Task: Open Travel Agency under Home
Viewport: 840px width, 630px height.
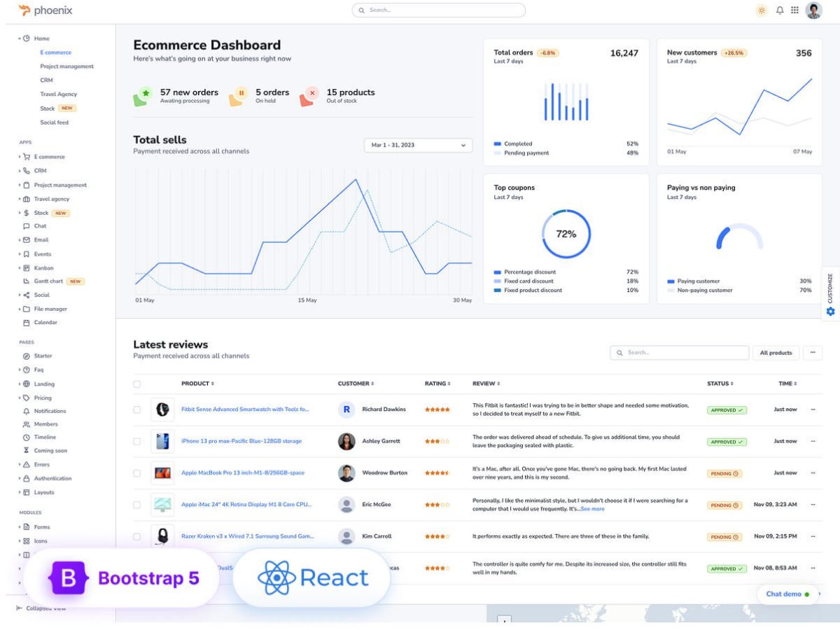Action: pos(59,94)
